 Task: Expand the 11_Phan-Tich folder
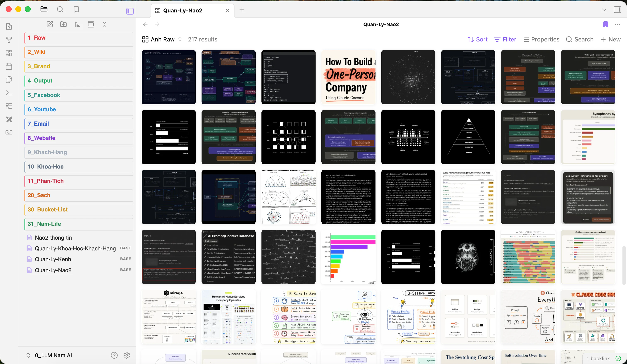[x=79, y=181]
